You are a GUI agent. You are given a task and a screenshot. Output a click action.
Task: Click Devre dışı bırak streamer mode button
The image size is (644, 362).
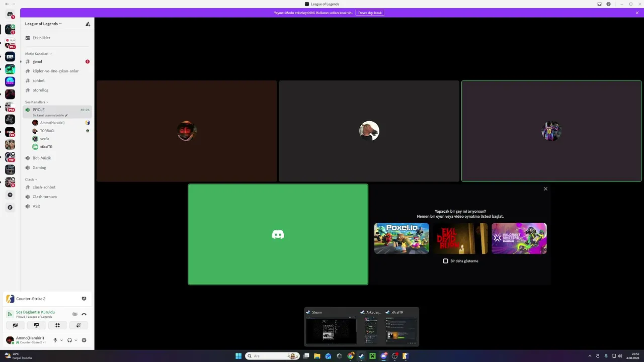tap(370, 13)
